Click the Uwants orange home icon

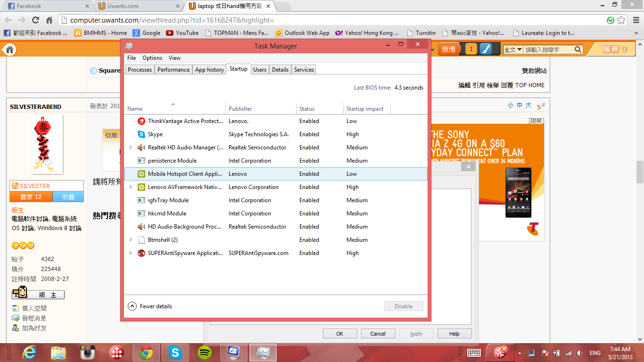10,49
